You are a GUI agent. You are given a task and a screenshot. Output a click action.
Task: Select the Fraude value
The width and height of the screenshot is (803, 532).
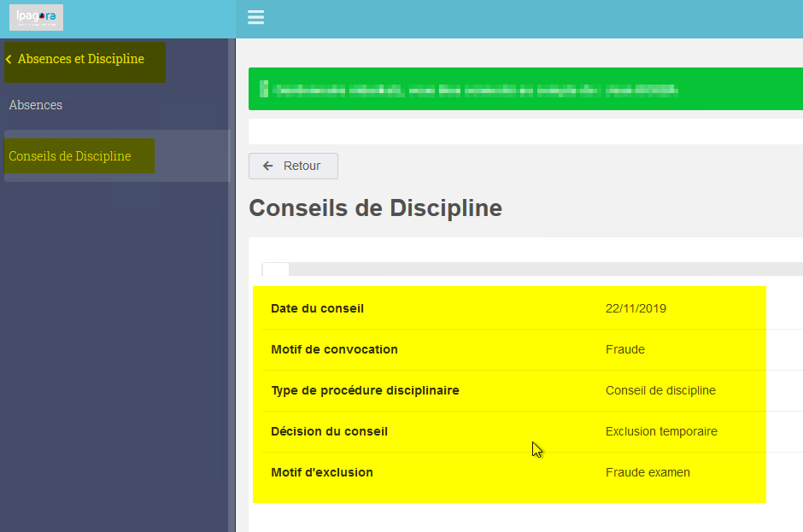point(624,349)
